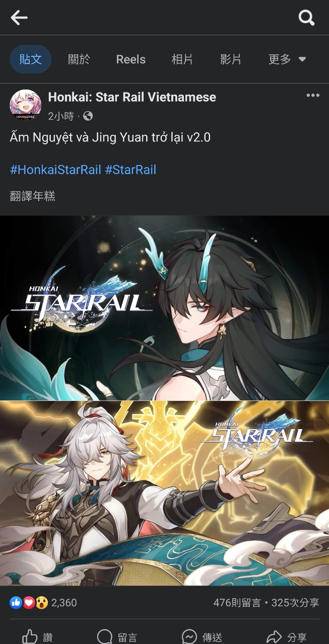Tap the thumbs-up 讚 icon
Screen dimensions: 329x644
(30, 637)
